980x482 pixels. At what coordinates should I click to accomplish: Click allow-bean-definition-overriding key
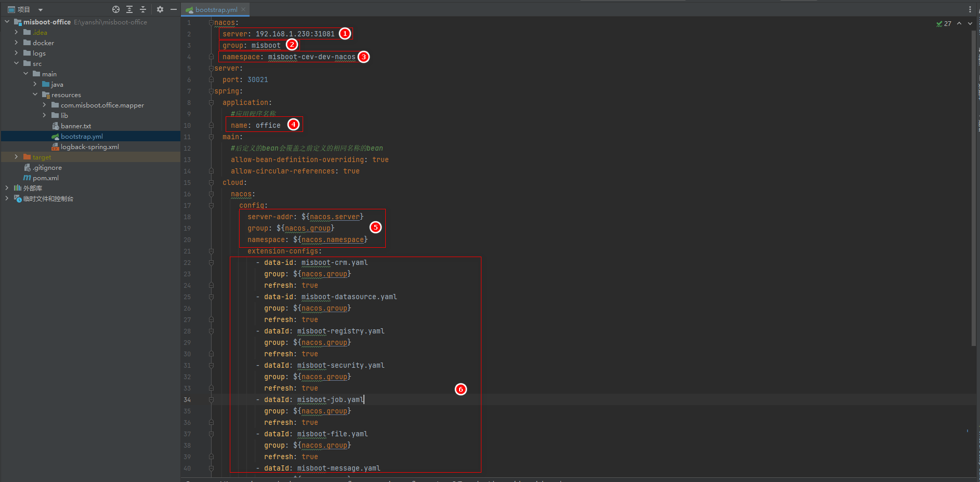[x=297, y=160]
